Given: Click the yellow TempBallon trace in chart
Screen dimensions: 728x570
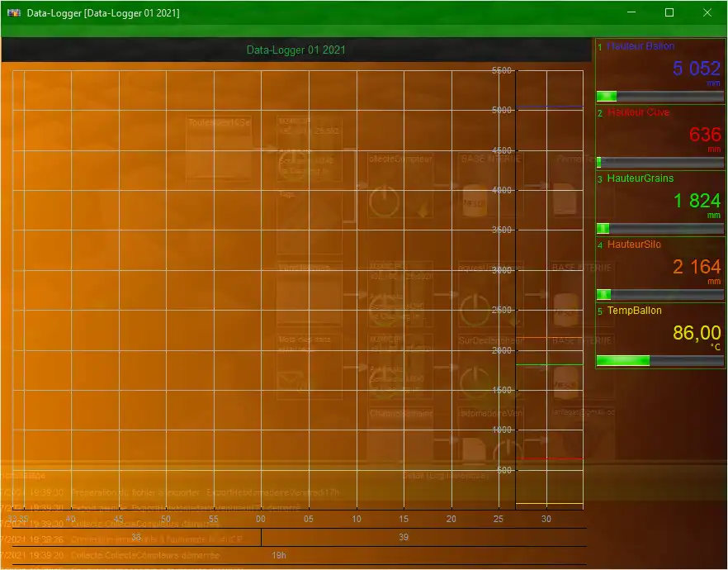Looking at the screenshot, I should [550, 504].
